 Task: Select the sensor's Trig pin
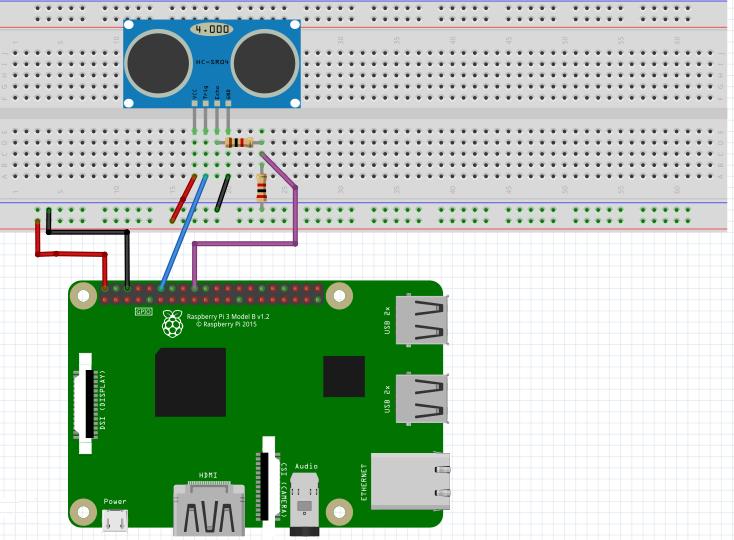coord(206,116)
